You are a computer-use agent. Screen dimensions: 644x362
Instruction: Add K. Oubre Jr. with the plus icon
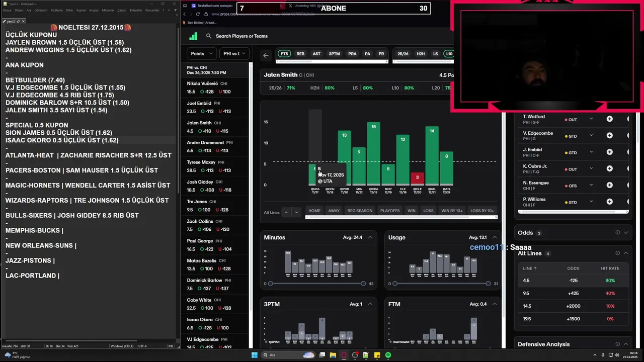coord(609,168)
